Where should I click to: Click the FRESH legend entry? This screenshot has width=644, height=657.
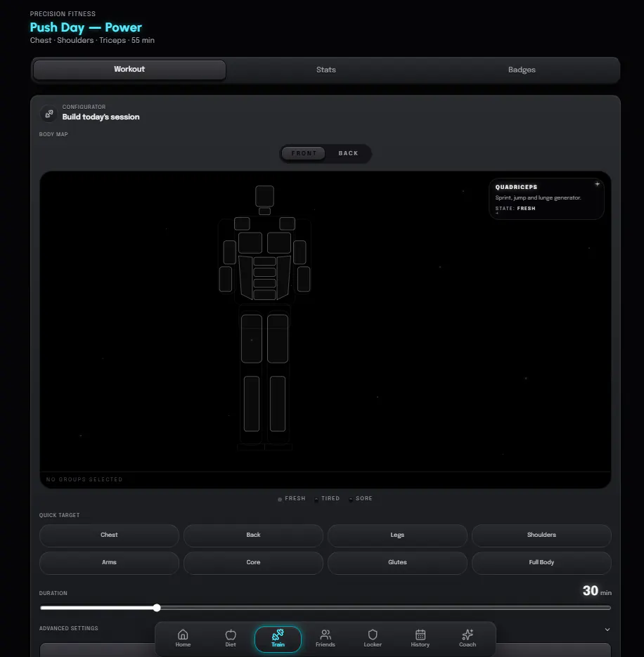coord(292,499)
